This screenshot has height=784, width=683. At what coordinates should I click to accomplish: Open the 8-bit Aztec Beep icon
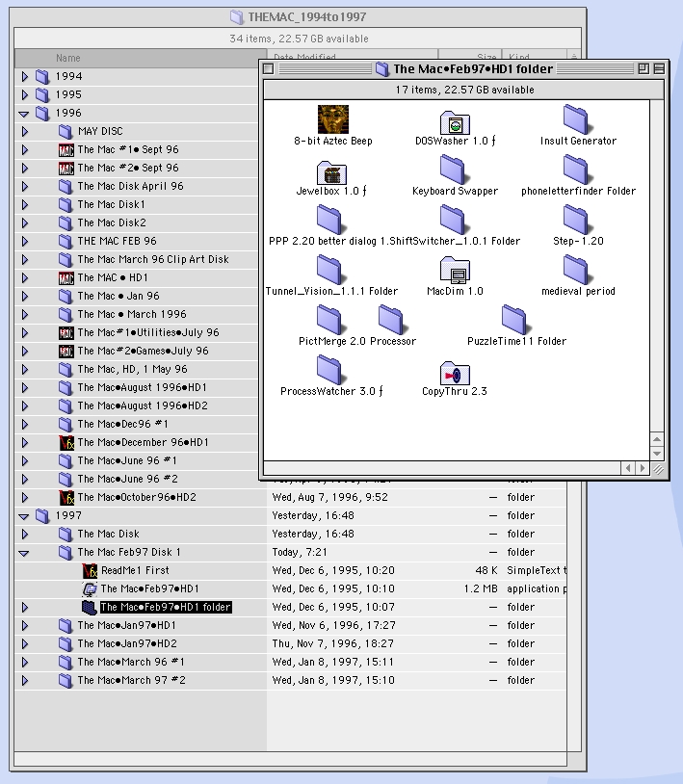[x=333, y=119]
